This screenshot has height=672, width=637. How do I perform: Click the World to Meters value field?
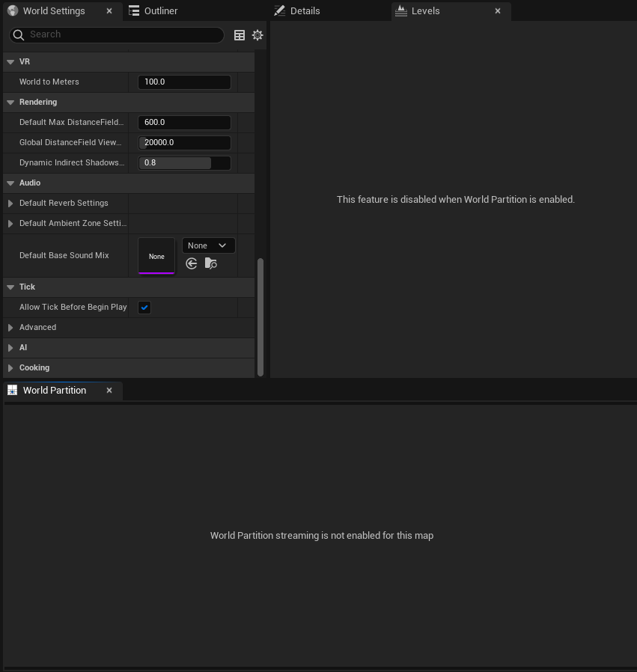coord(184,82)
